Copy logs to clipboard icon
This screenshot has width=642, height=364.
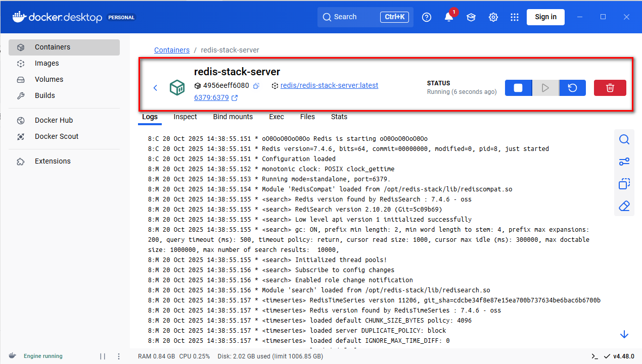(x=624, y=184)
